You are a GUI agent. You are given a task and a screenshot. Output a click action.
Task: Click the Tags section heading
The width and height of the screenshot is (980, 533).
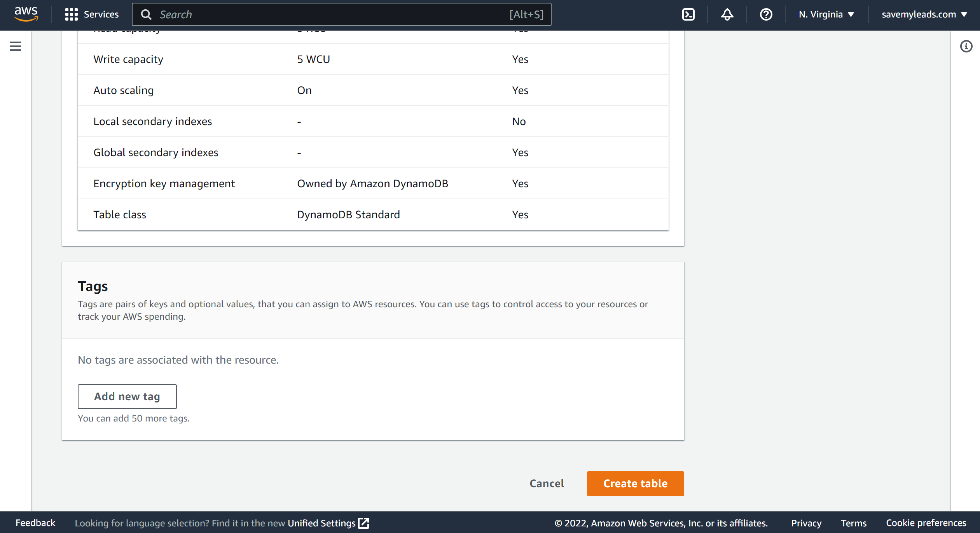pos(93,286)
